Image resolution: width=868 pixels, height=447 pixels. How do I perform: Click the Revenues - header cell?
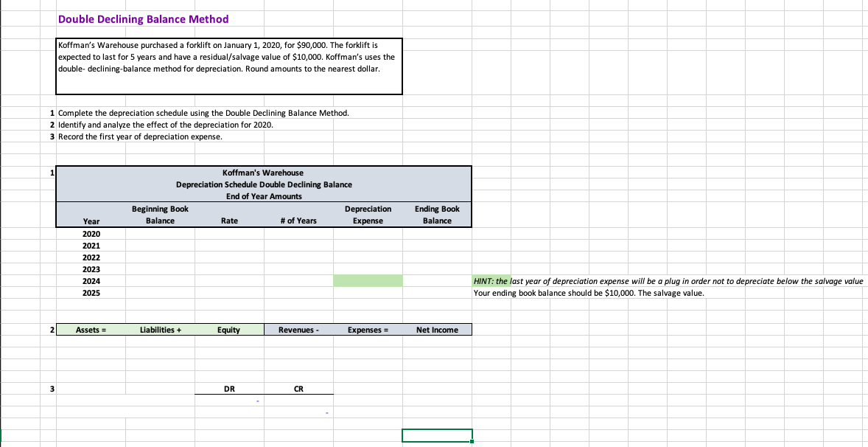(x=298, y=330)
